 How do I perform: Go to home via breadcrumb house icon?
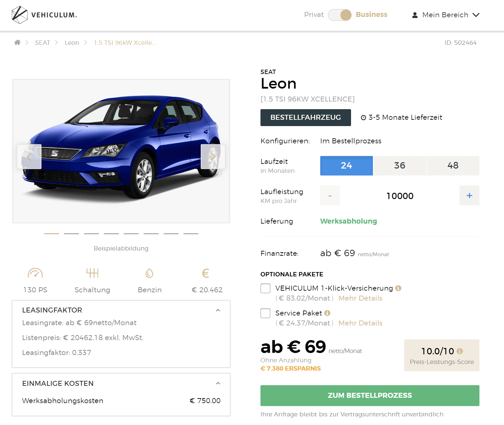(x=17, y=42)
